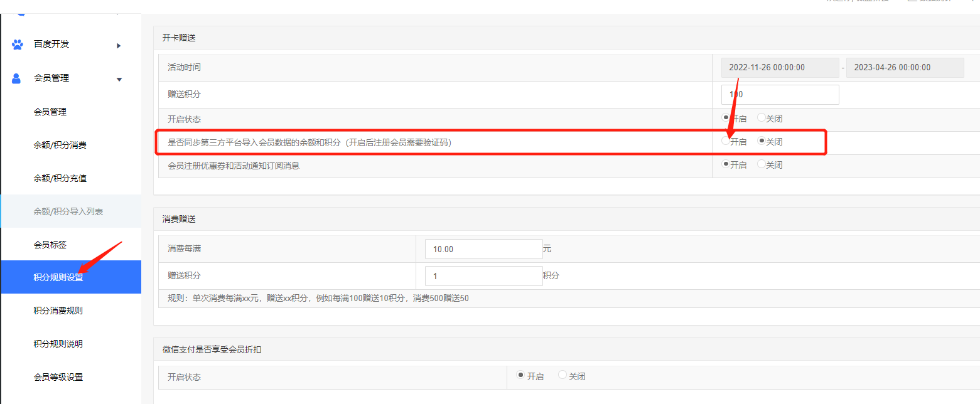Click the 消费赠送 赠送积分 input with 1
The image size is (980, 404).
[x=484, y=276]
